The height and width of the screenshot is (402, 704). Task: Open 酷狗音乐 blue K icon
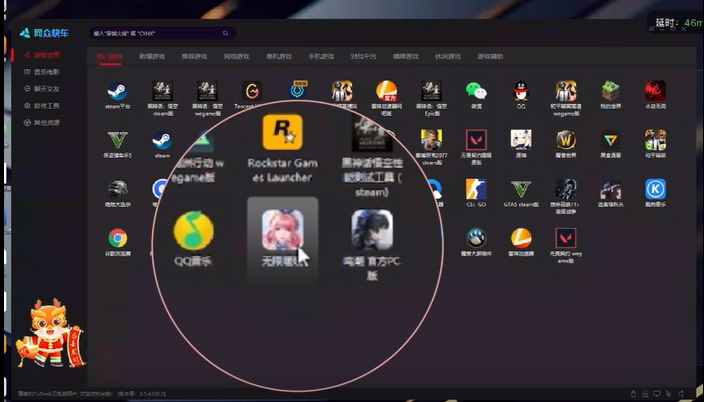(655, 189)
